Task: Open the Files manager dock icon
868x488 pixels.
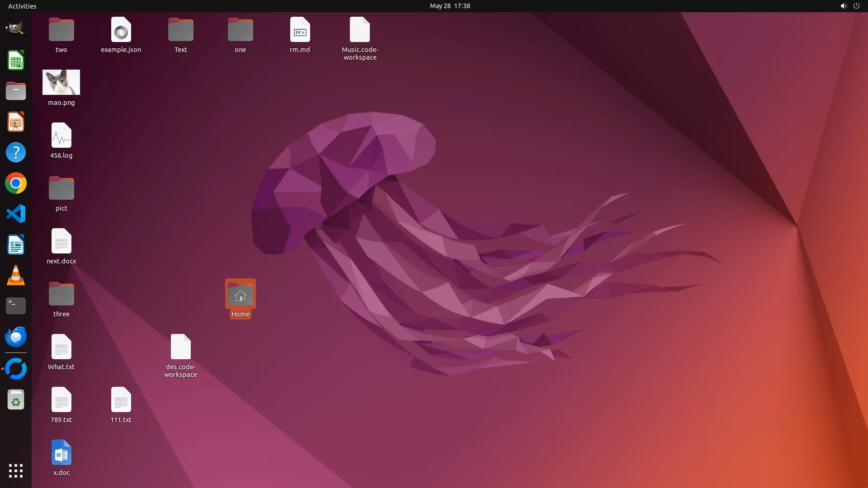Action: coord(15,91)
